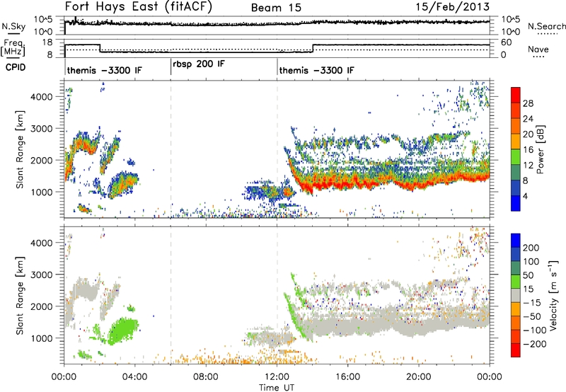Click the '28' tick on Power scale
The image size is (566, 392).
pyautogui.click(x=528, y=103)
